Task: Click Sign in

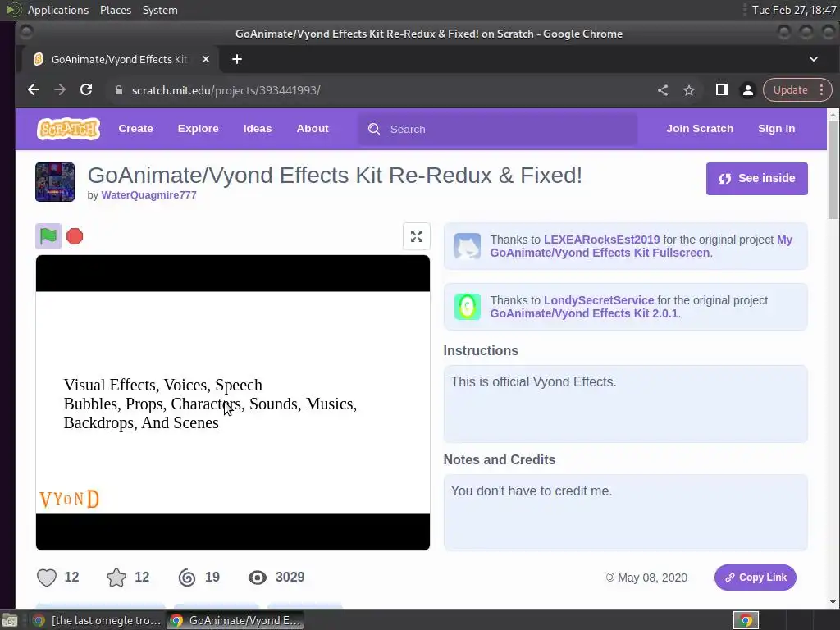Action: 776,129
